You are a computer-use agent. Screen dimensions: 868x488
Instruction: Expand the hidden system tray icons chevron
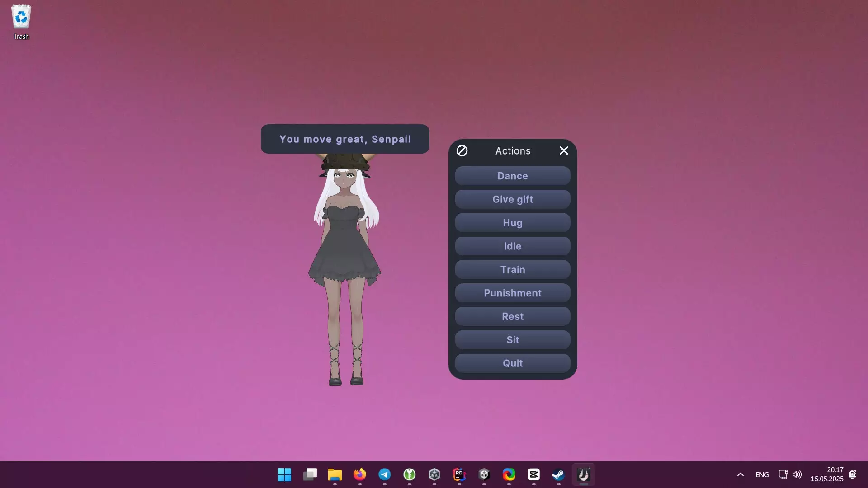pyautogui.click(x=740, y=474)
